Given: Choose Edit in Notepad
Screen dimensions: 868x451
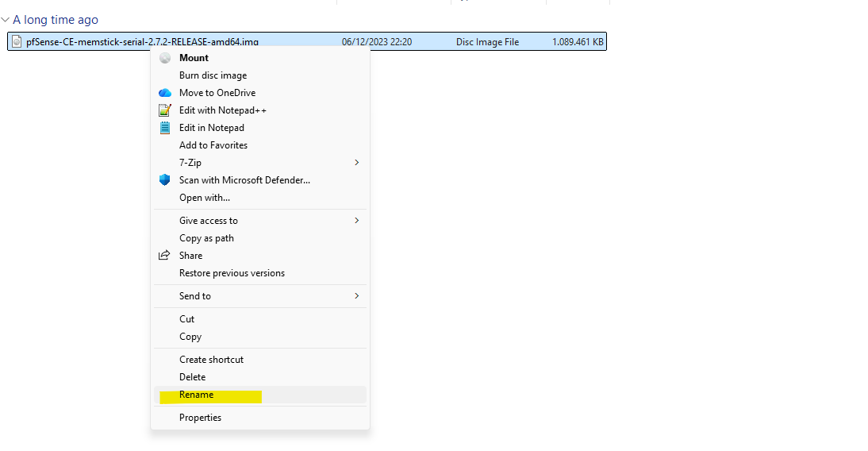Looking at the screenshot, I should pos(260,128).
